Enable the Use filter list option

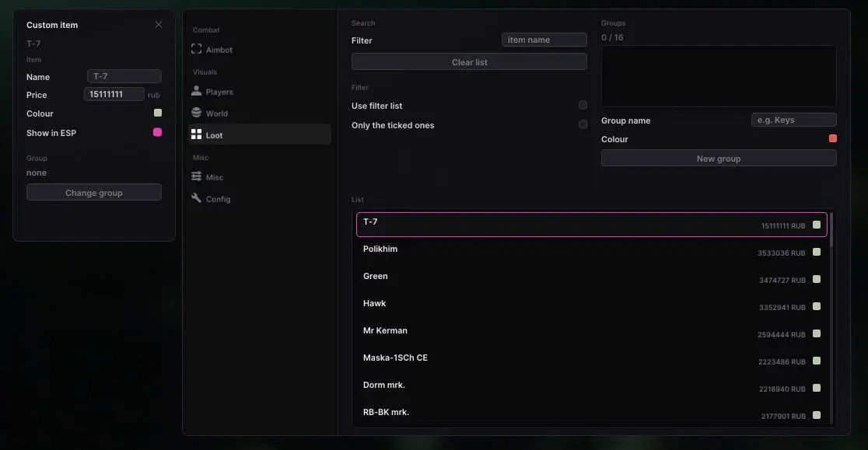(583, 105)
